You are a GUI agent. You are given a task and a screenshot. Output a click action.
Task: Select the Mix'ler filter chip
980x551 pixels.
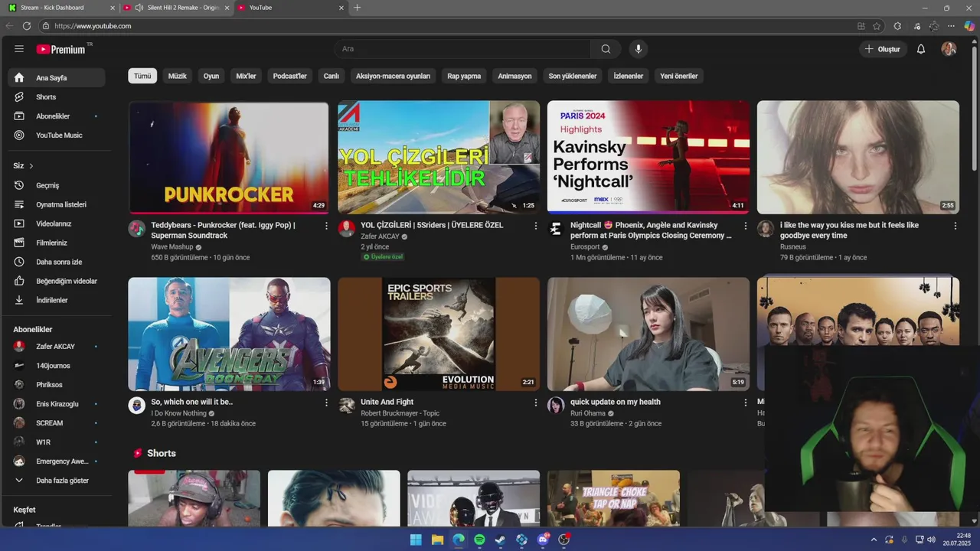coord(247,76)
